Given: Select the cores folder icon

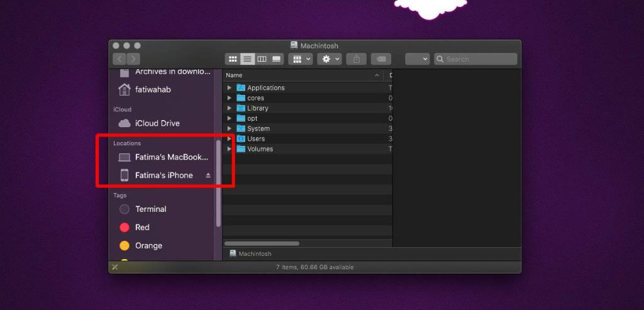Looking at the screenshot, I should point(241,98).
